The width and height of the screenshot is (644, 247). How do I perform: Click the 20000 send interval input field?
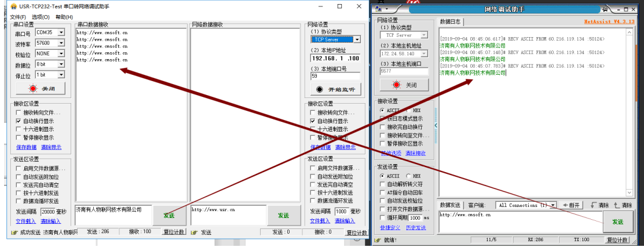click(x=47, y=212)
